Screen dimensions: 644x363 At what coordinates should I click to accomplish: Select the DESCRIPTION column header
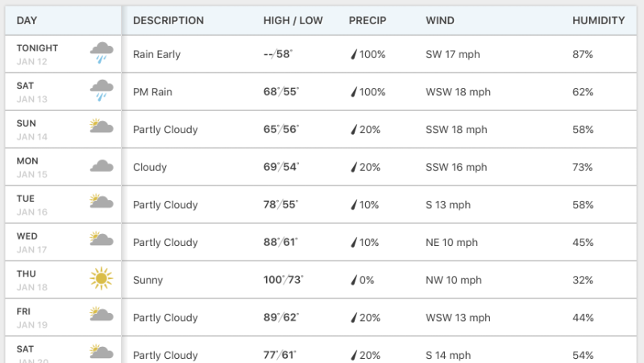tap(168, 20)
